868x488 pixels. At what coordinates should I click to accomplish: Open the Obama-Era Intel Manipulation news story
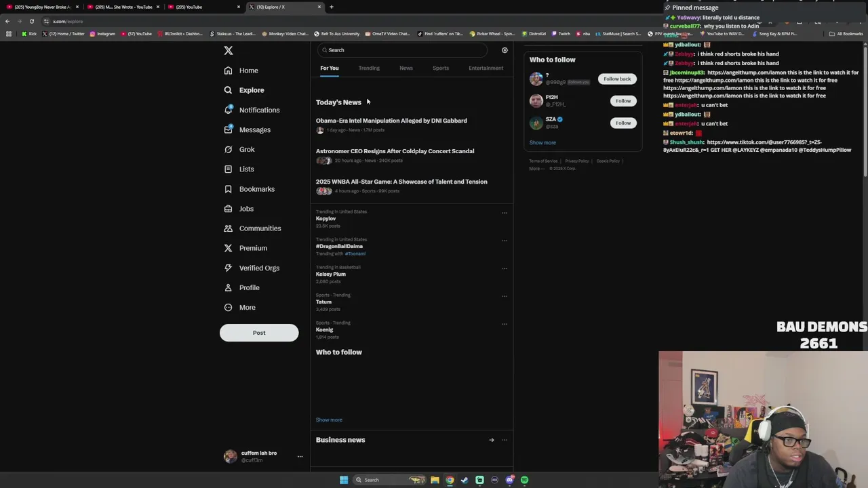point(391,121)
